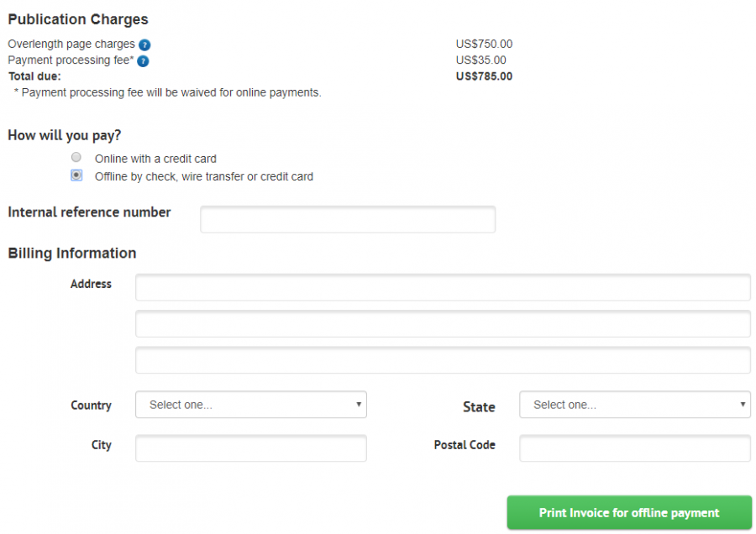Click help icon beside Overlength page charges

[x=144, y=44]
